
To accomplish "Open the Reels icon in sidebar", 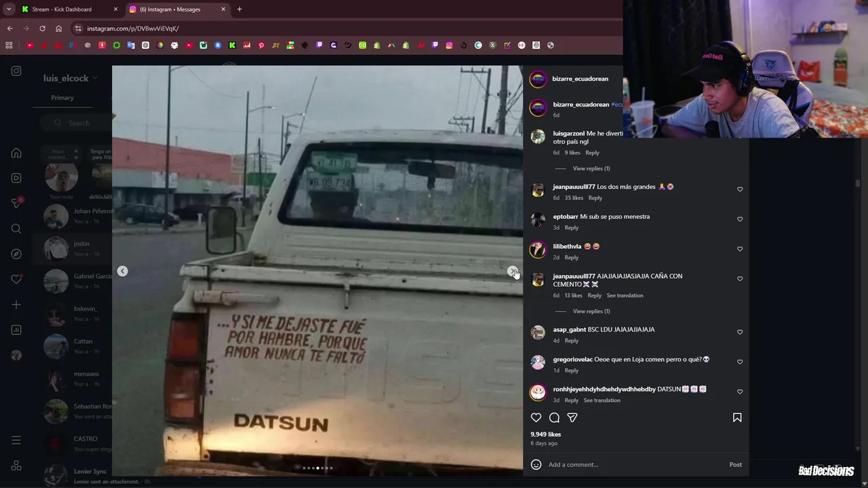I will point(16,178).
